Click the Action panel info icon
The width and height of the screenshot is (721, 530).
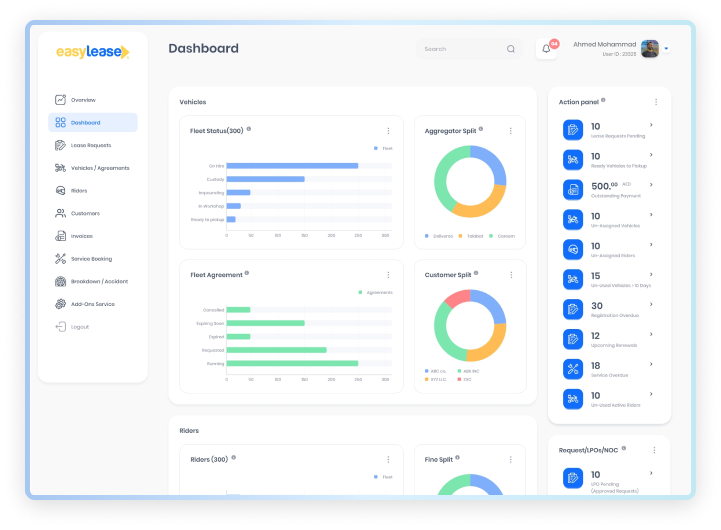click(603, 100)
